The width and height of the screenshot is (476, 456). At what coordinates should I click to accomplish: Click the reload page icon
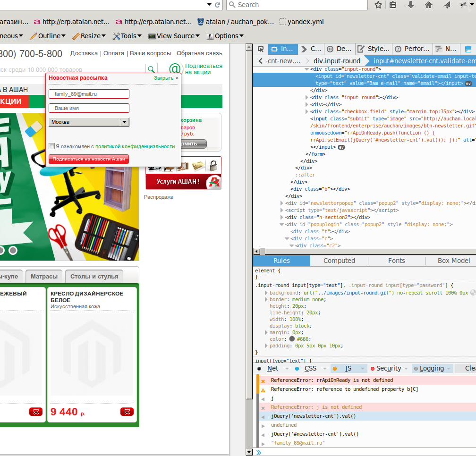[x=217, y=5]
